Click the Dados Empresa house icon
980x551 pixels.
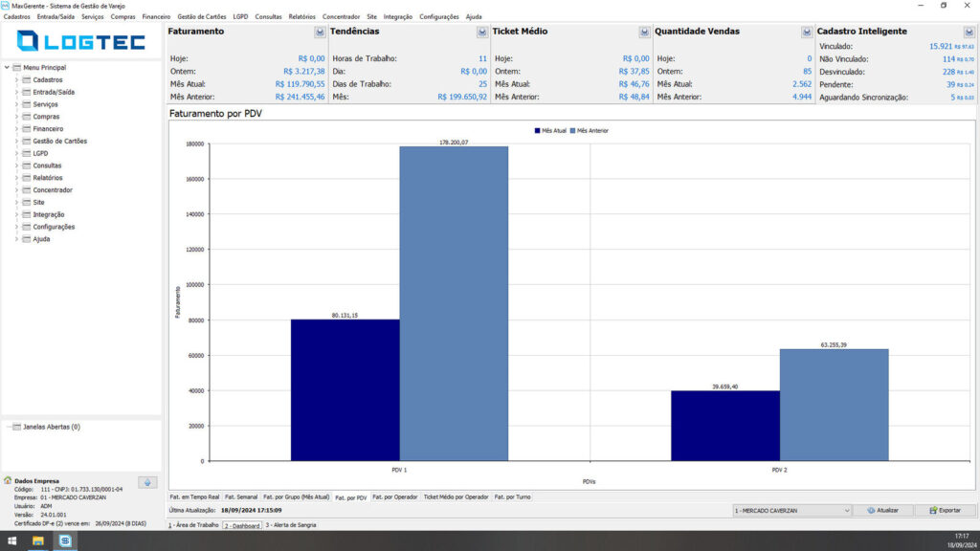(x=8, y=480)
